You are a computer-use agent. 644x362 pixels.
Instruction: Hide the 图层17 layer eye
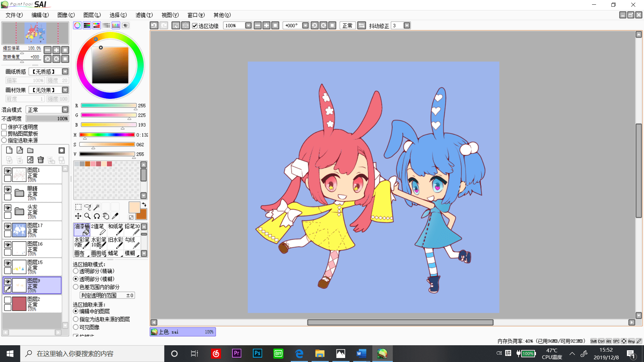coord(7,226)
